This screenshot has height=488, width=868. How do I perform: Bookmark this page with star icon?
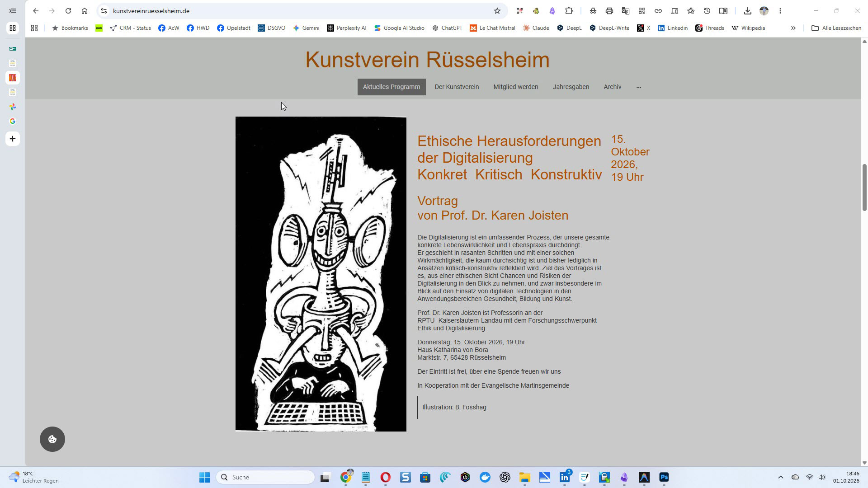coord(497,11)
